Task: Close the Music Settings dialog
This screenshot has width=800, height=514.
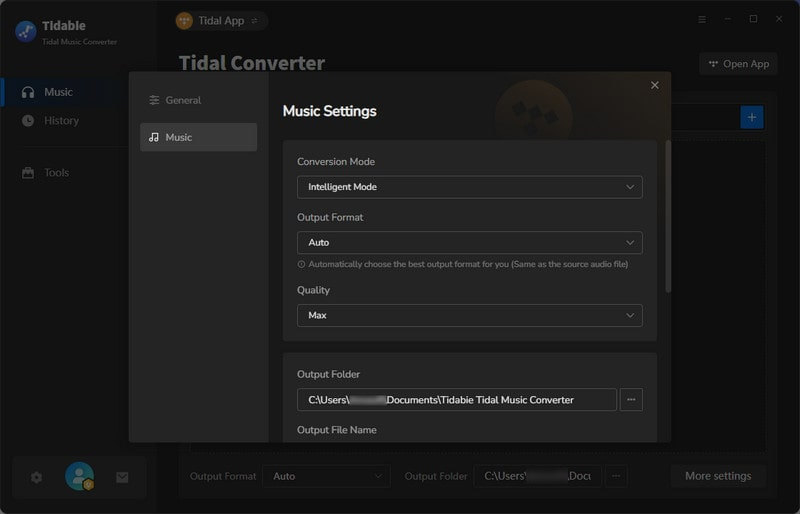Action: pyautogui.click(x=655, y=85)
